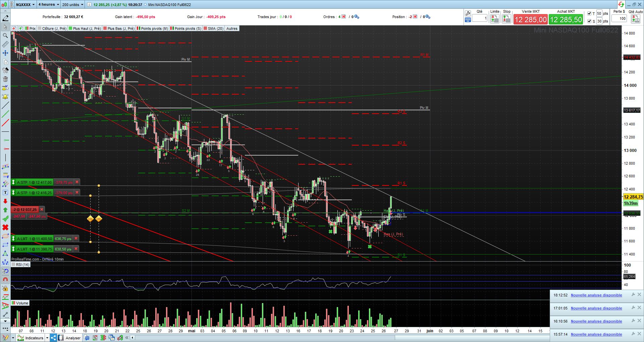Image resolution: width=644 pixels, height=342 pixels.
Task: Open the NQXXXX instrument dropdown
Action: [x=25, y=5]
